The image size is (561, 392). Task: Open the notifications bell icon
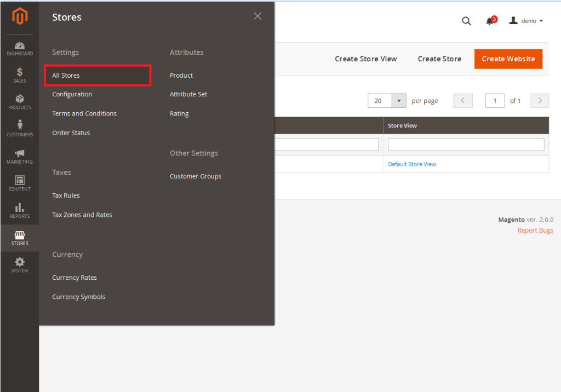click(x=490, y=21)
